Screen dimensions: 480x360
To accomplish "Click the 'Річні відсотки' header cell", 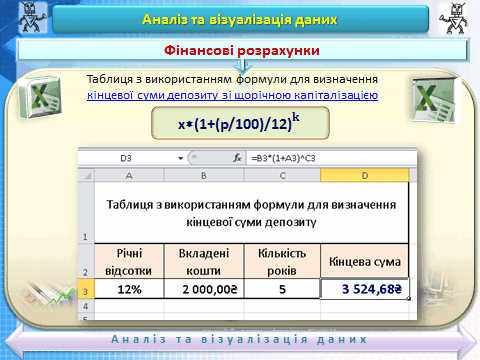I will pos(129,261).
